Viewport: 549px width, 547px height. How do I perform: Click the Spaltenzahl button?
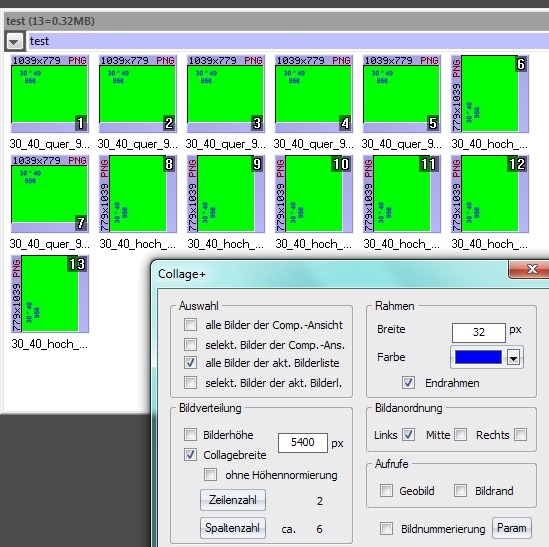pyautogui.click(x=233, y=528)
